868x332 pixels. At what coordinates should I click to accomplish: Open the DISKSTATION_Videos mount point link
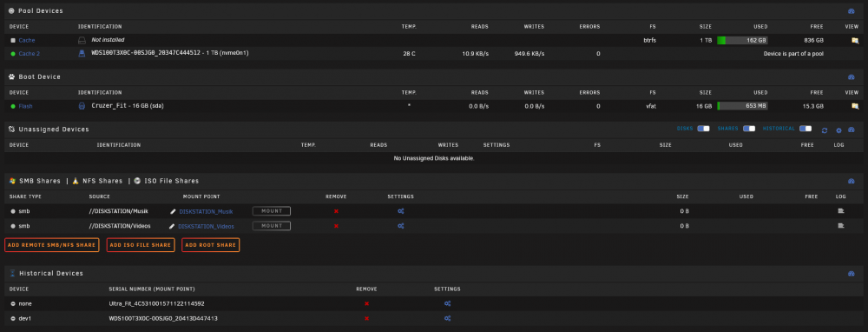(x=206, y=226)
